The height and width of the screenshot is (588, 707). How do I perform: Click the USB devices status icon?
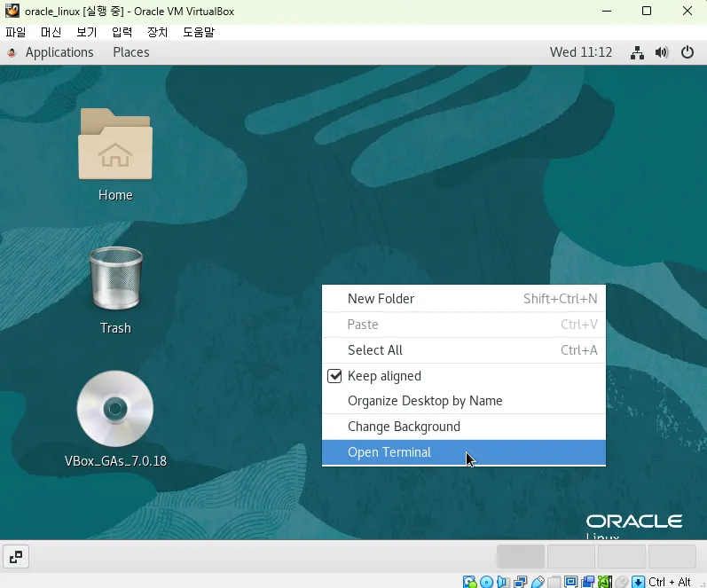[x=538, y=582]
